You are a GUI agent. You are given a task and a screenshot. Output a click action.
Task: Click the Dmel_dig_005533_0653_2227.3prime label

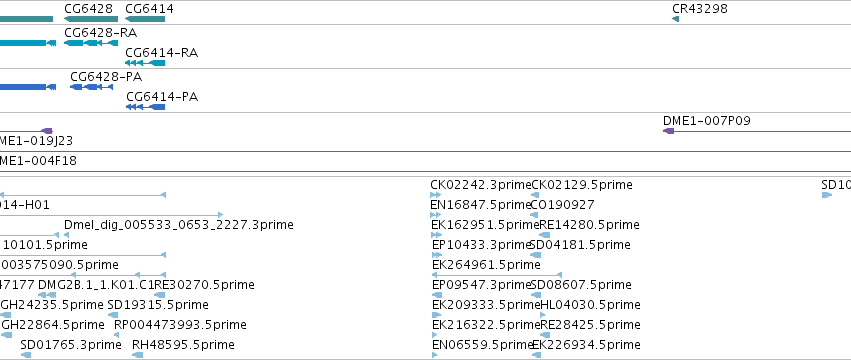tap(179, 225)
